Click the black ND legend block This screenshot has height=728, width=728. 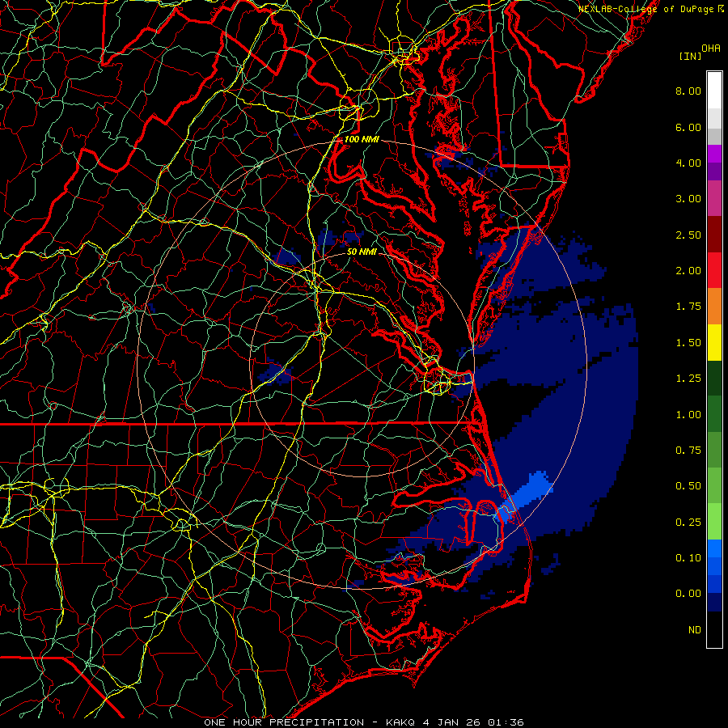click(714, 629)
